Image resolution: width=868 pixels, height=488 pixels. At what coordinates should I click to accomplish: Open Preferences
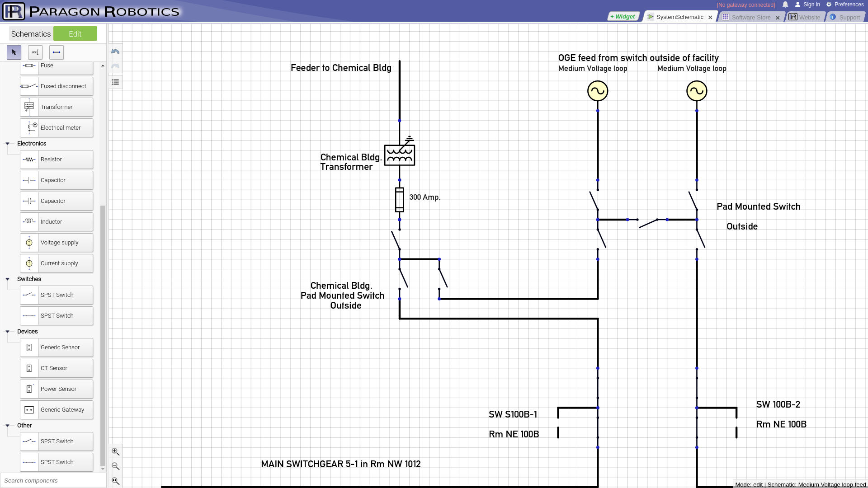click(845, 5)
